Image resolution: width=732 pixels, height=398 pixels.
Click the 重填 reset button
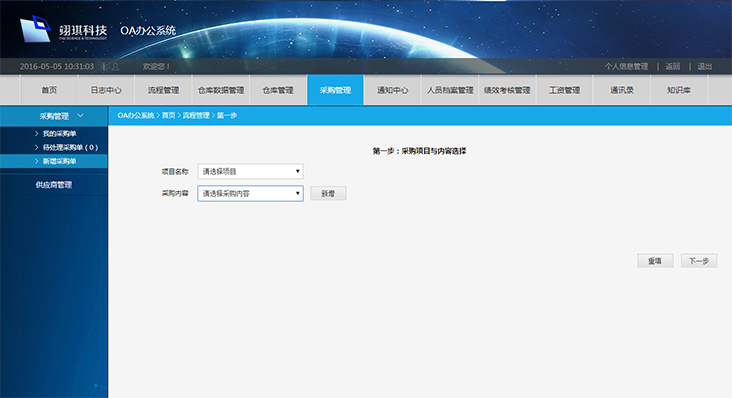tap(655, 261)
